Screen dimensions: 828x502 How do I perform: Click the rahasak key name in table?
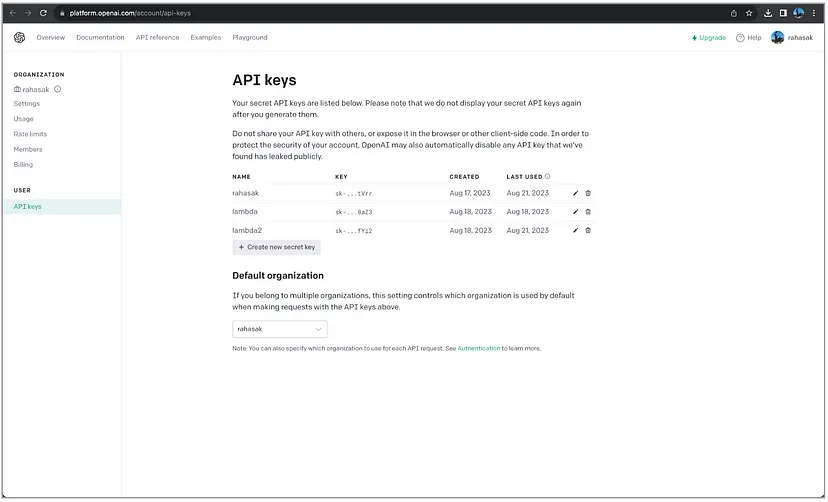coord(246,193)
